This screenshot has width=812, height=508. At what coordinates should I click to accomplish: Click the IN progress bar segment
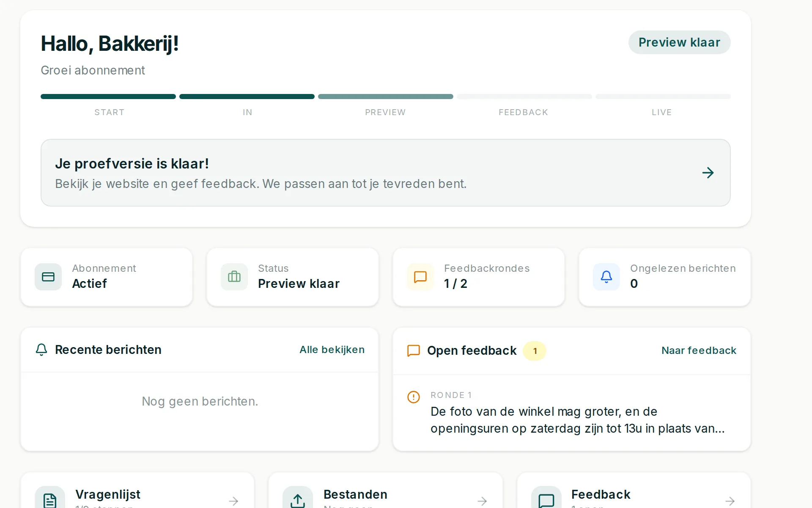point(247,97)
